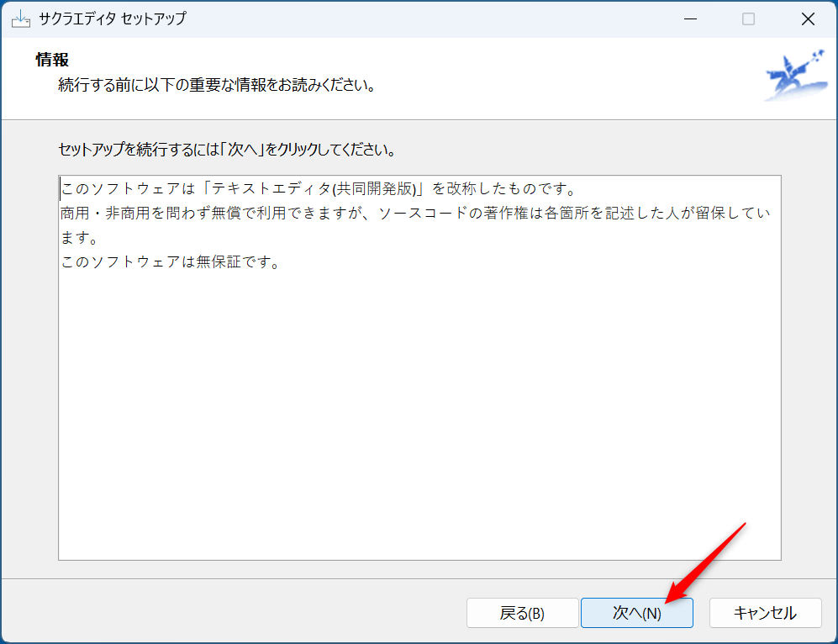This screenshot has width=838, height=644.
Task: Click the Sakura Editor logo image
Action: (x=796, y=76)
